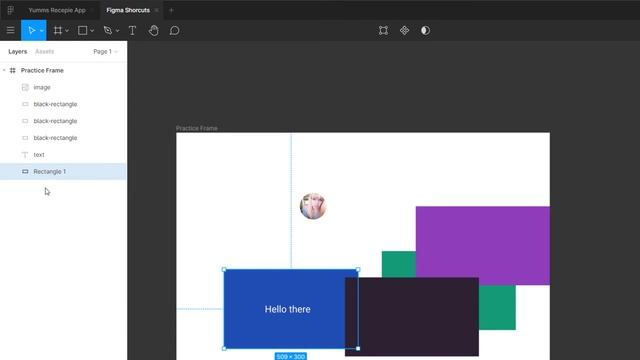Select the green rectangle on canvas

pos(497,307)
